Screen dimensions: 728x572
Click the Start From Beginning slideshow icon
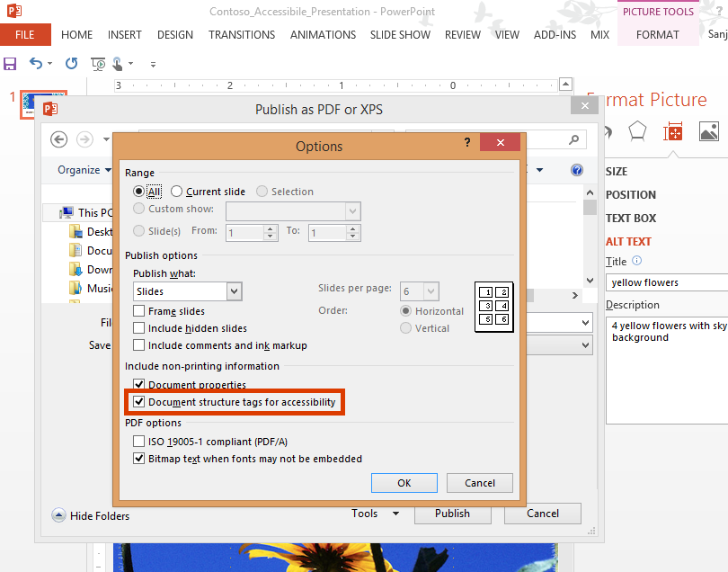[x=98, y=64]
